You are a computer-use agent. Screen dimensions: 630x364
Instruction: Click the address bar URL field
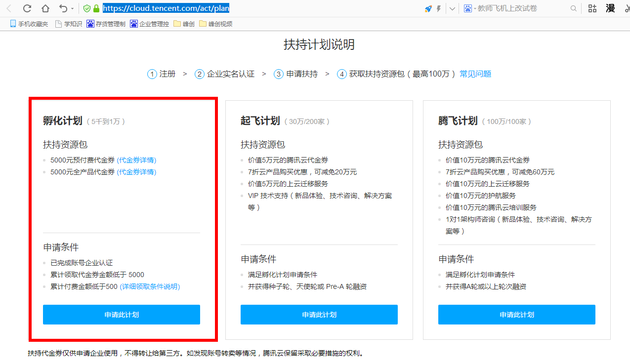(262, 8)
